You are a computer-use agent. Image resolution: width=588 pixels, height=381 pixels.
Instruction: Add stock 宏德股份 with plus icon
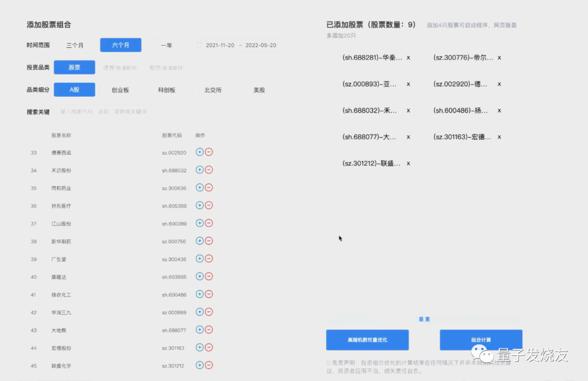199,348
